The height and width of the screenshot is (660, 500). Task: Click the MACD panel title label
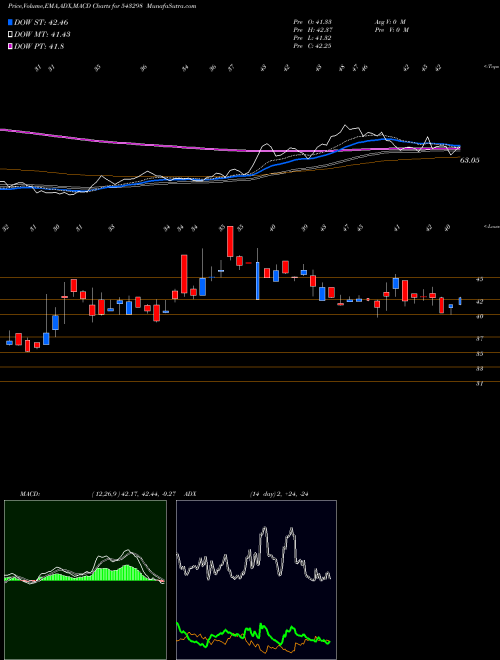[29, 493]
